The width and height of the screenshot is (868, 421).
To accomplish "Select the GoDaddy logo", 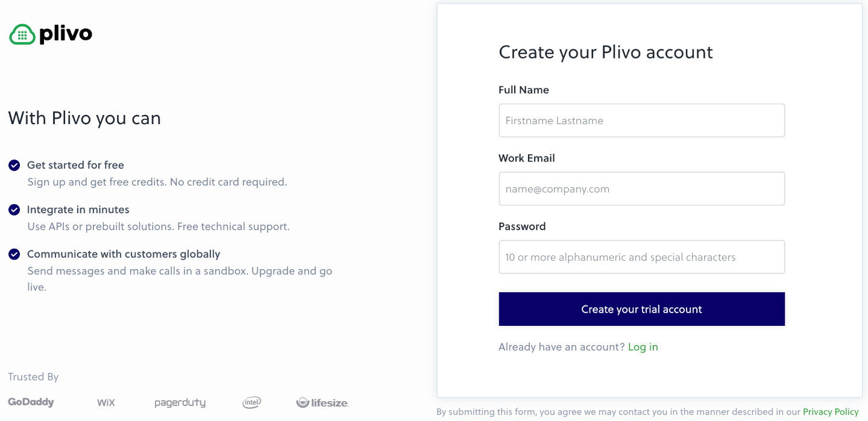I will (32, 402).
